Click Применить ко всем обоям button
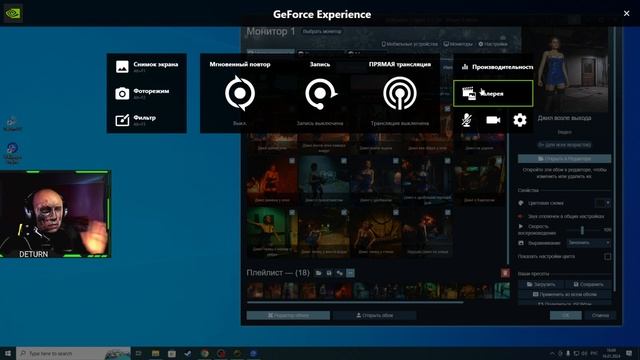The height and width of the screenshot is (360, 640). (x=564, y=294)
